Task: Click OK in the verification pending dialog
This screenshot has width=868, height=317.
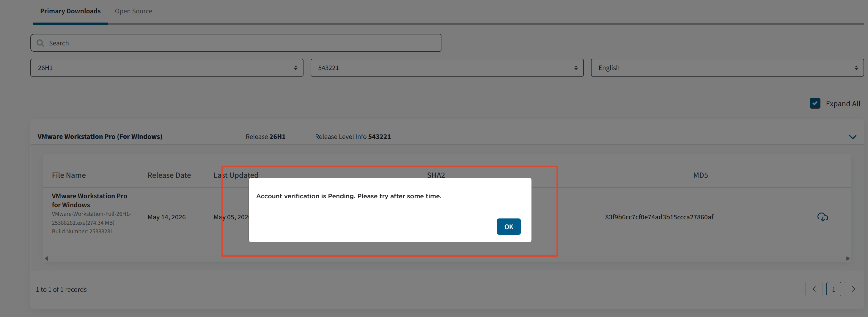Action: click(509, 226)
